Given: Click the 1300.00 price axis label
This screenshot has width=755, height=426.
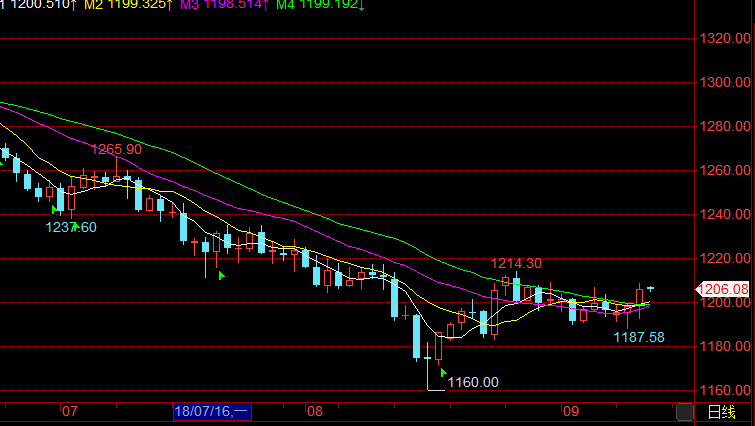Looking at the screenshot, I should point(725,82).
